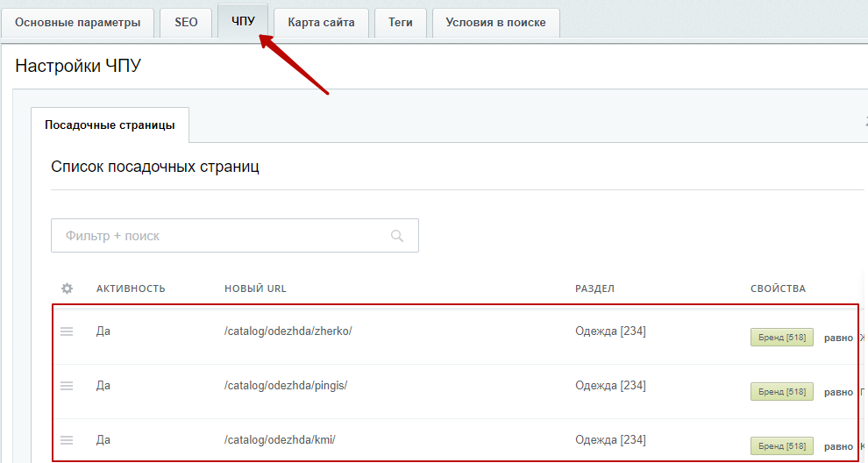Open the SEO tab
868x463 pixels.
[x=186, y=23]
